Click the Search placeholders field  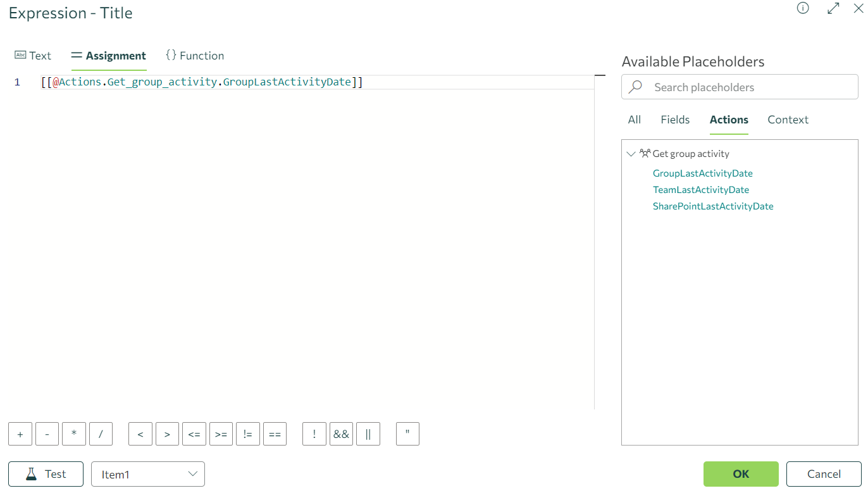coord(747,87)
